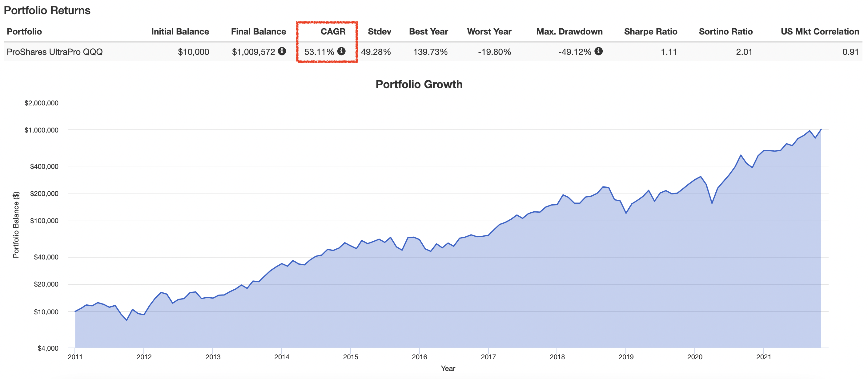The image size is (868, 379).
Task: Click the info icon beside Final Balance value
Action: coord(282,51)
